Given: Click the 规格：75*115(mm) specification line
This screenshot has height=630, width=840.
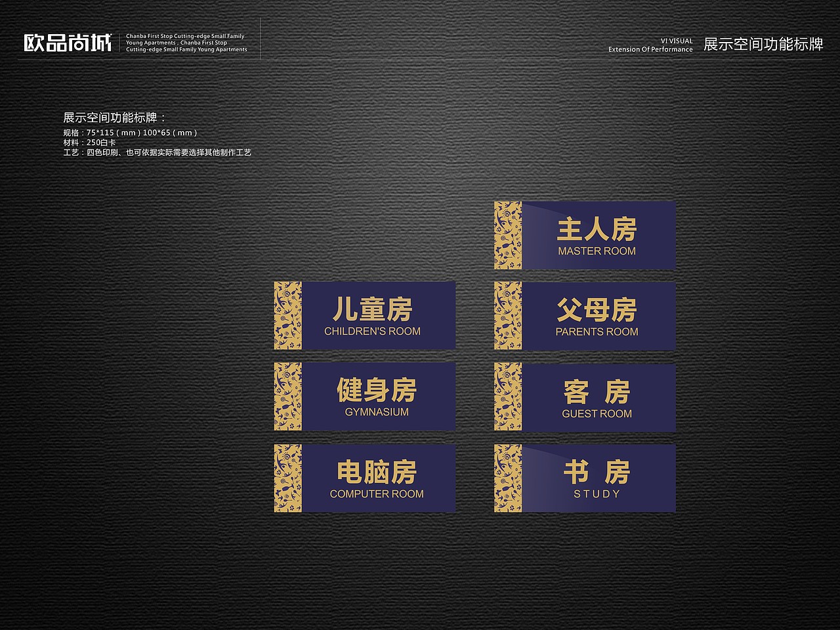Looking at the screenshot, I should click(x=130, y=133).
